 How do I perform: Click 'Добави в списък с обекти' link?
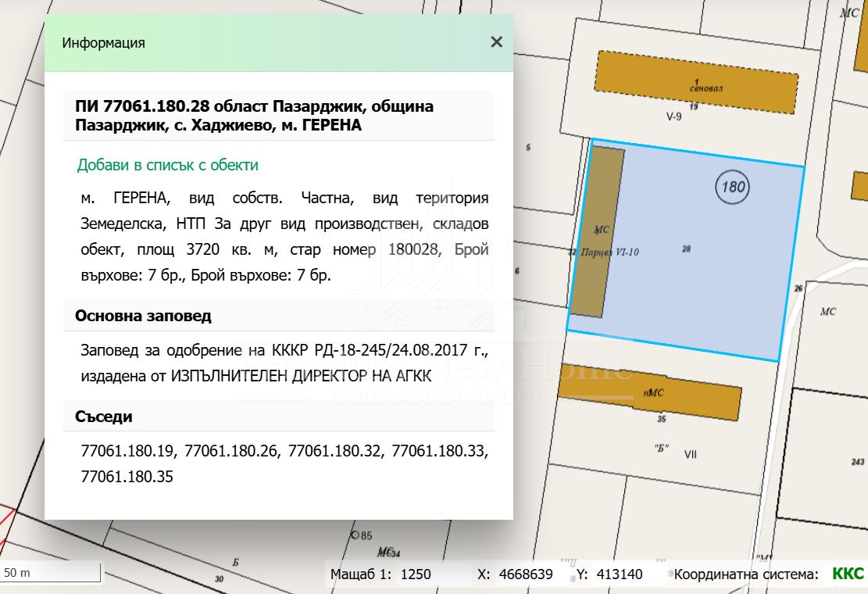tap(167, 165)
